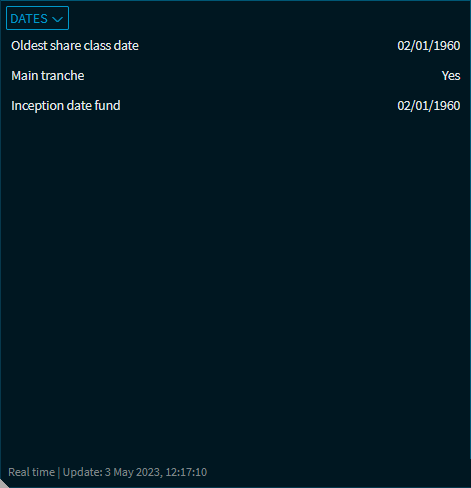The width and height of the screenshot is (471, 488).
Task: Click the Real time status text
Action: 31,472
